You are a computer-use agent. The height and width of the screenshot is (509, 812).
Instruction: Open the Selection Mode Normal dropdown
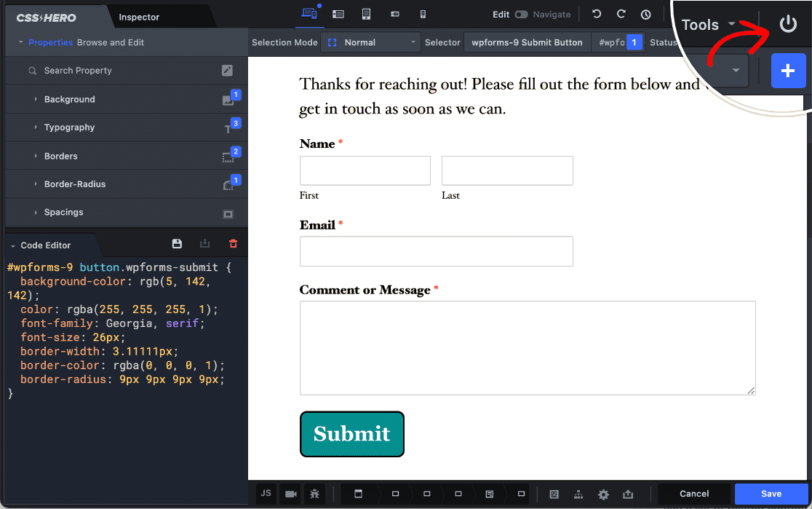[370, 42]
